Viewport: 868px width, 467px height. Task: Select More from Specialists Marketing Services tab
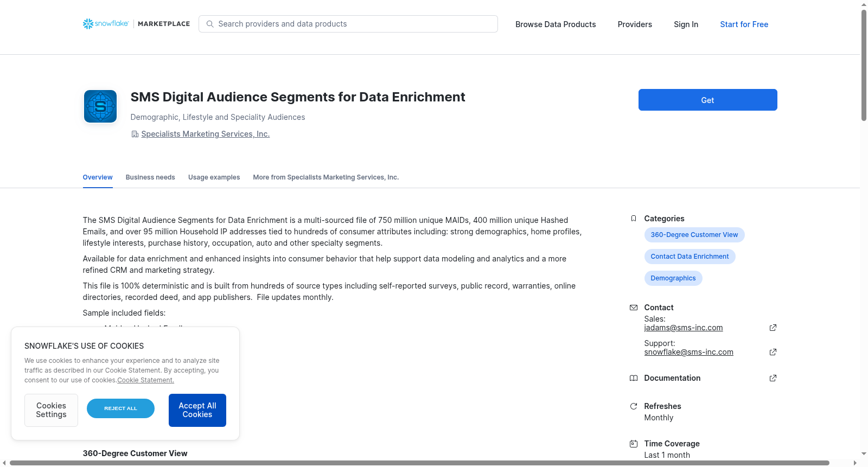click(x=325, y=177)
